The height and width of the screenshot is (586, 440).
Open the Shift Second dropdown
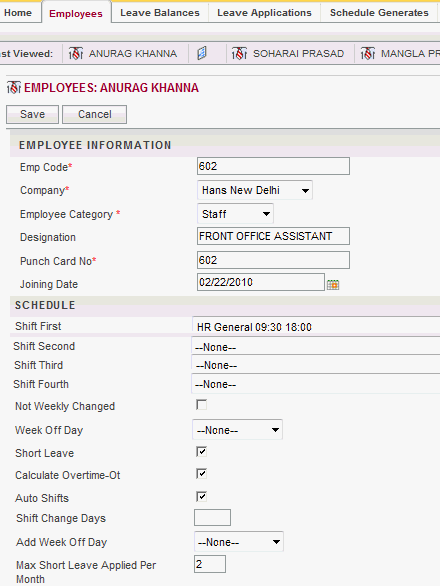pos(316,346)
